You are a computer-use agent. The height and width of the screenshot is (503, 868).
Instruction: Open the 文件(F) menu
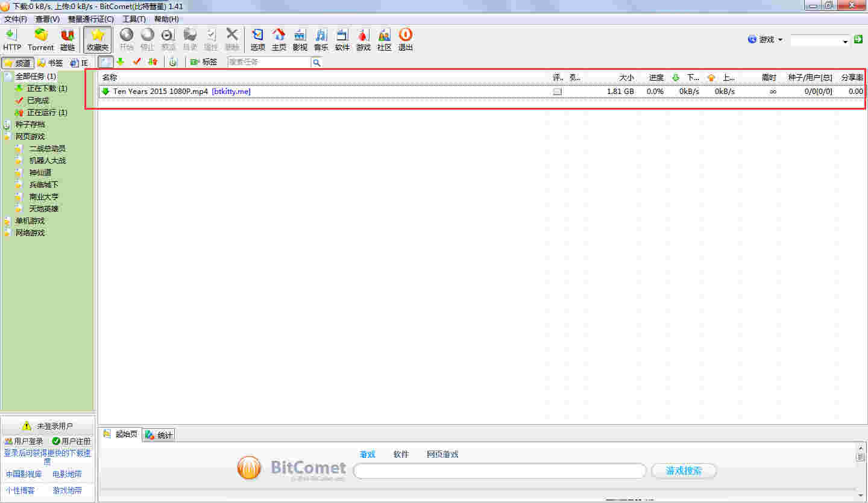[16, 19]
